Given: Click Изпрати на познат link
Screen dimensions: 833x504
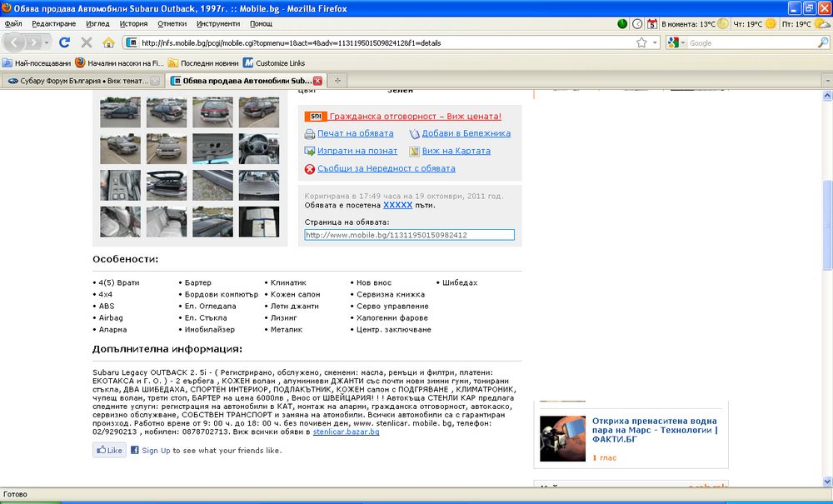Looking at the screenshot, I should pos(357,151).
